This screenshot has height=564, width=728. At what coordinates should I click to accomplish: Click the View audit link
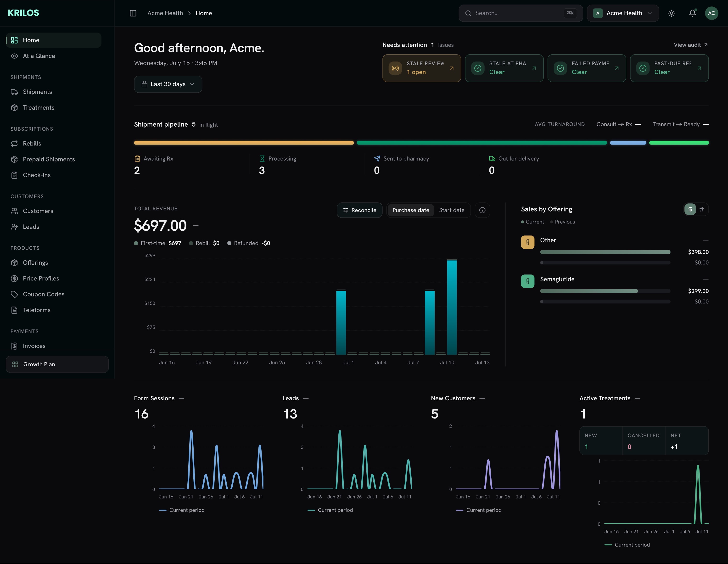[x=691, y=45]
